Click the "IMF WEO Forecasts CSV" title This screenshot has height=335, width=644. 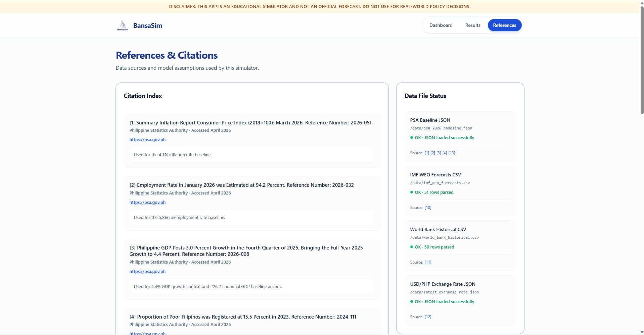tap(435, 175)
